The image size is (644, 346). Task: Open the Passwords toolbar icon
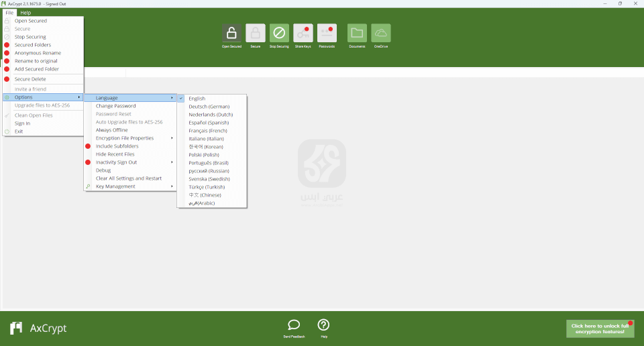pyautogui.click(x=327, y=34)
